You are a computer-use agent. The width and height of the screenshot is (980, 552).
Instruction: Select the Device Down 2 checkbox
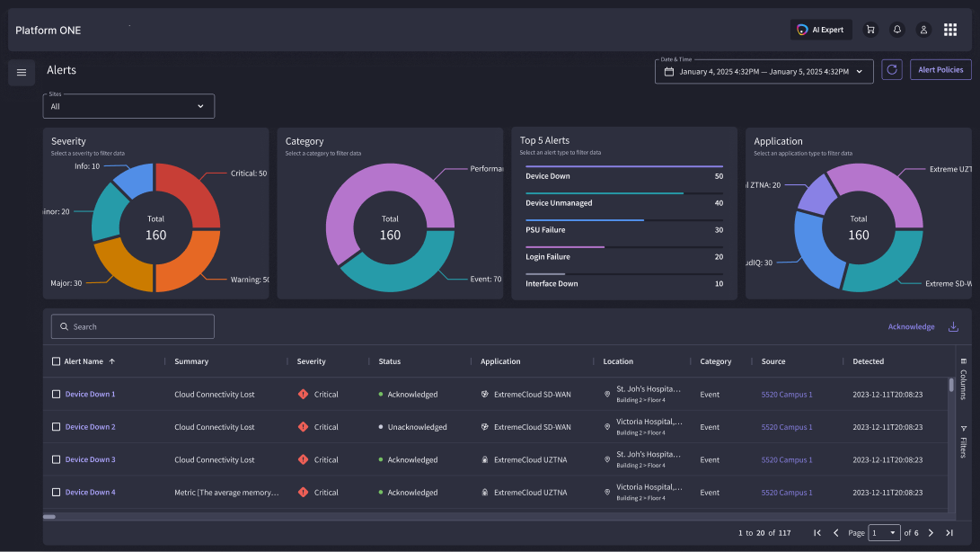[x=57, y=427]
